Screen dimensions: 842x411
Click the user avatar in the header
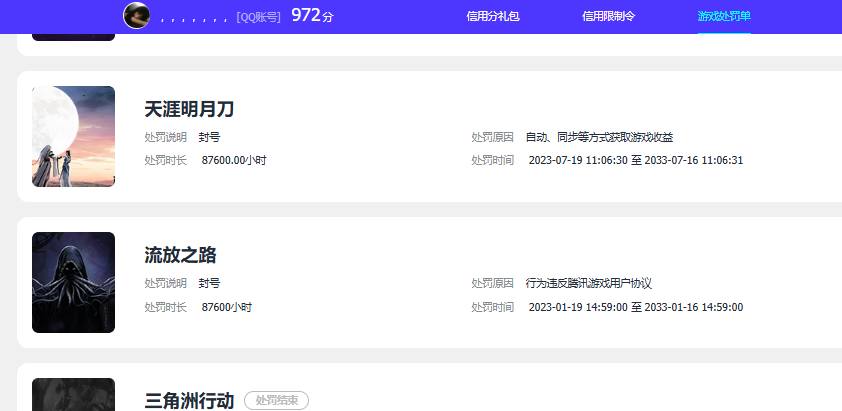pos(136,16)
